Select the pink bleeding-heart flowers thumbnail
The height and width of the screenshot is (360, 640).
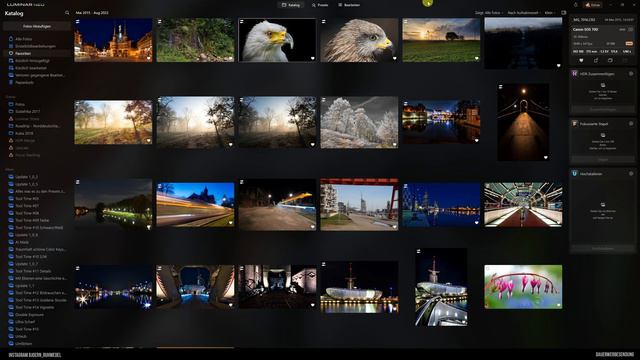pos(523,287)
